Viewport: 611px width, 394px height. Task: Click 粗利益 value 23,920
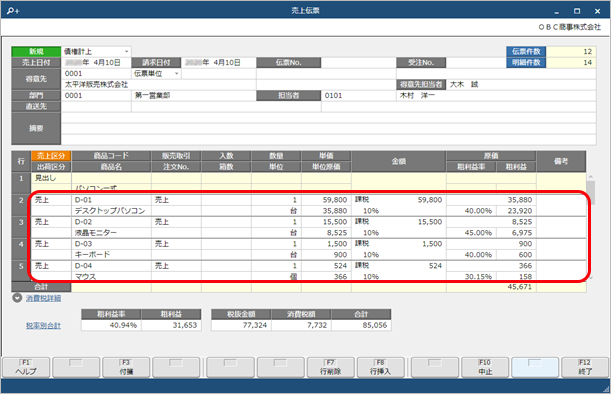[x=516, y=211]
